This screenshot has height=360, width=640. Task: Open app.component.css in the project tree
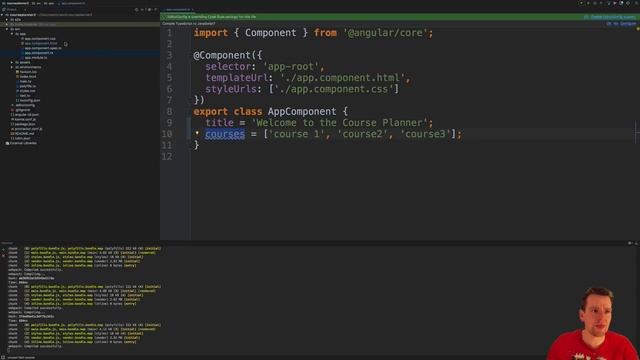[40, 39]
